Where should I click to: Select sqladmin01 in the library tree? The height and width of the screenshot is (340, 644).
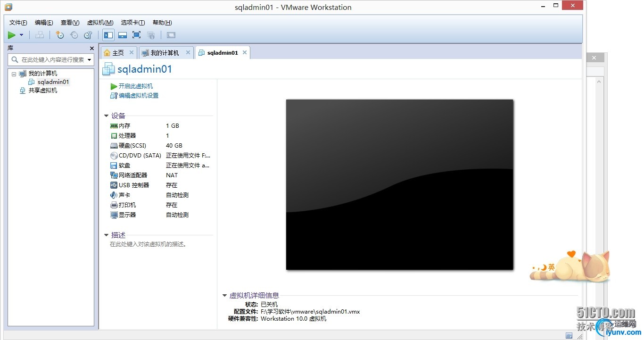(53, 82)
